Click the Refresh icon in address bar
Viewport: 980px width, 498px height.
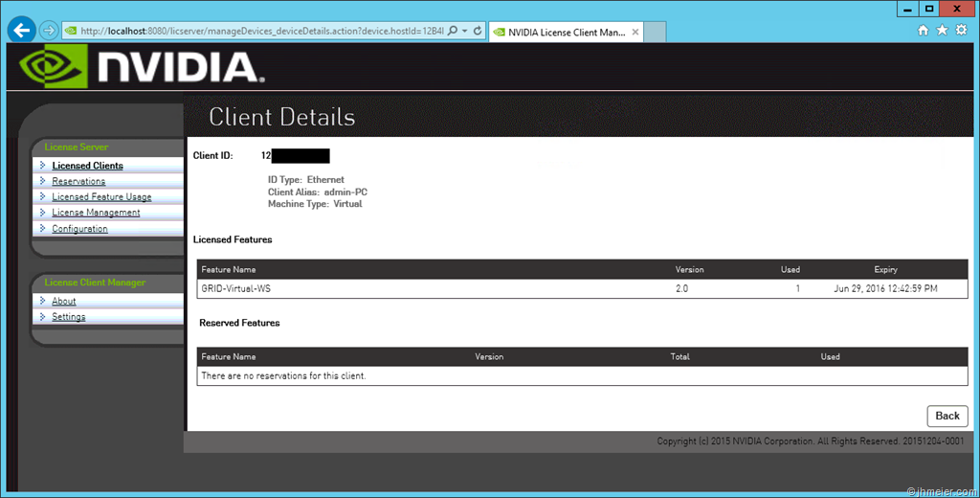click(x=477, y=31)
